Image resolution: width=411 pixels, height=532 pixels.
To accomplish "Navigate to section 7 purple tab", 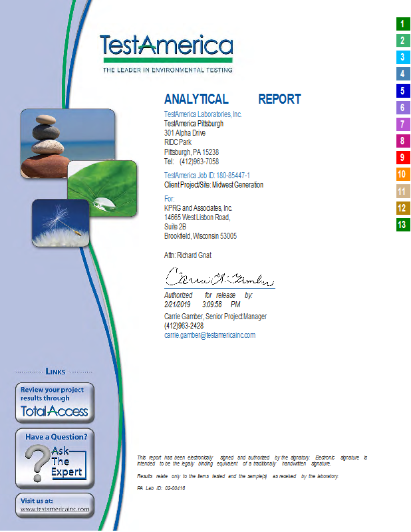I will tap(403, 124).
